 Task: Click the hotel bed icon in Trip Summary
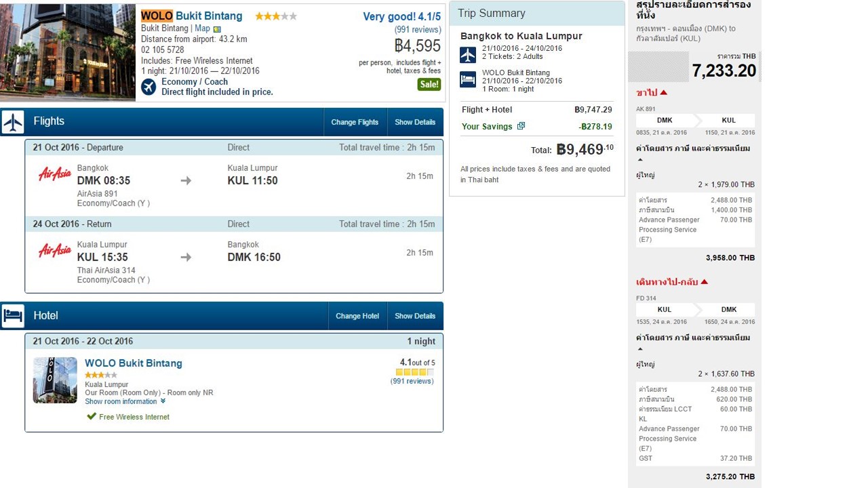[x=468, y=79]
